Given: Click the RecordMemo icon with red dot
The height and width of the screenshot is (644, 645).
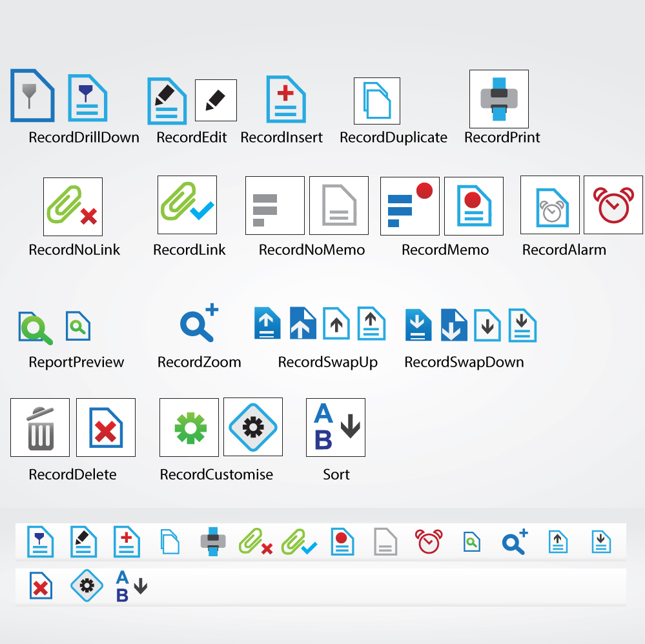Looking at the screenshot, I should click(x=473, y=205).
